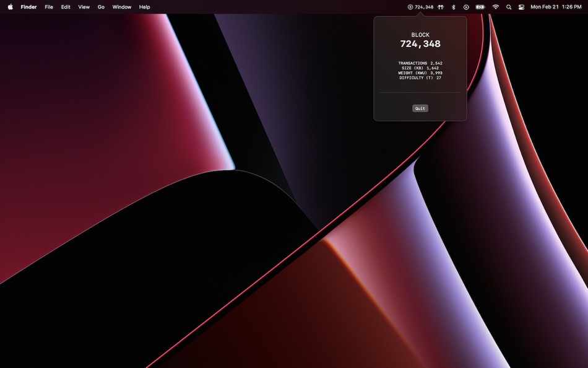The image size is (588, 368).
Task: Click the Bitcoin block height menu bar item
Action: click(420, 7)
